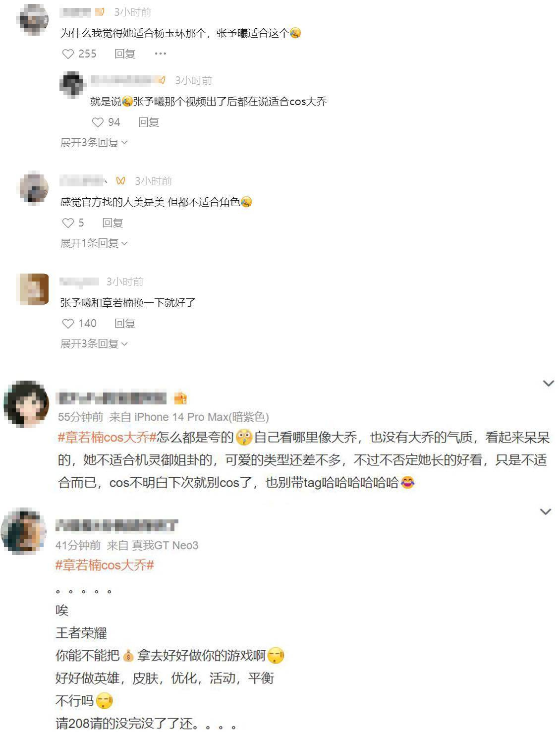The height and width of the screenshot is (732, 560).
Task: Open the avatar of the 55分钟前 poster
Action: point(26,404)
